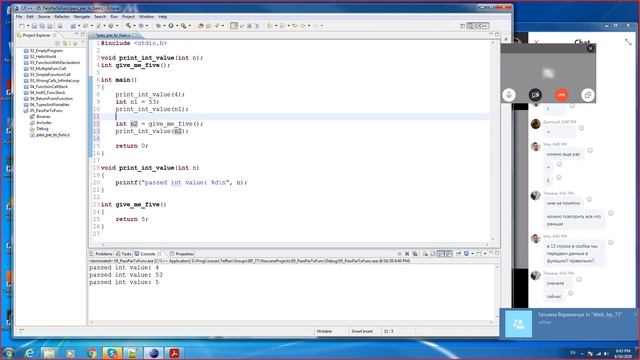This screenshot has width=640, height=360.
Task: Open the Navigate menu
Action: tap(82, 17)
